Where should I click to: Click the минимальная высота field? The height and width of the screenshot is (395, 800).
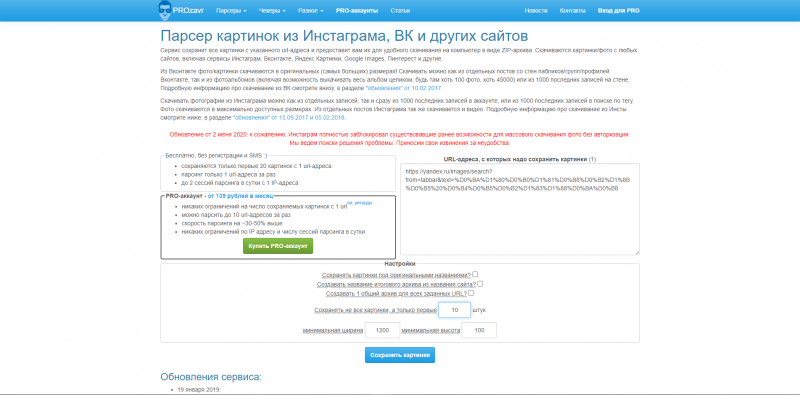pos(479,330)
